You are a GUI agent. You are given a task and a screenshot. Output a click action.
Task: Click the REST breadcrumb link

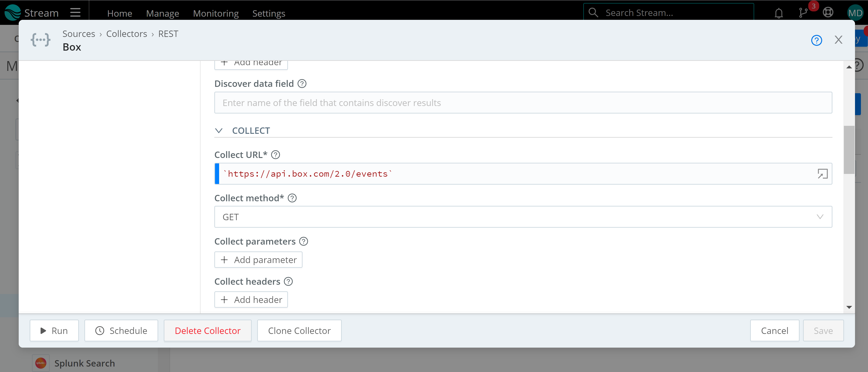click(168, 34)
